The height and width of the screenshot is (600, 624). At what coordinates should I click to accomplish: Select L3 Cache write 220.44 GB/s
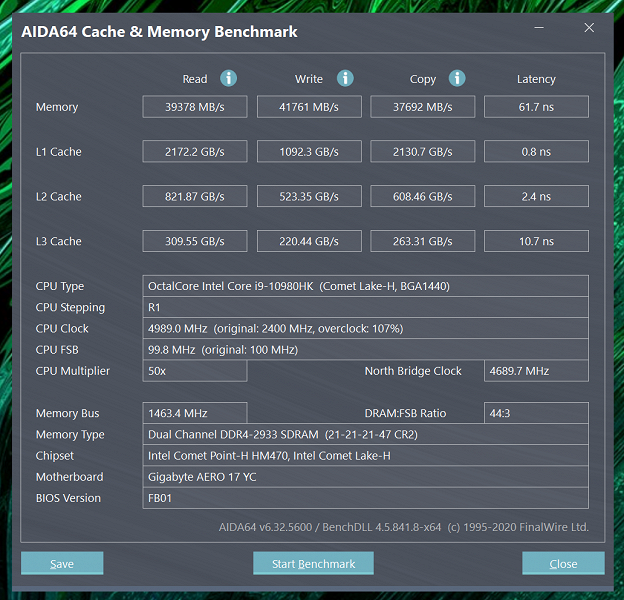click(309, 241)
